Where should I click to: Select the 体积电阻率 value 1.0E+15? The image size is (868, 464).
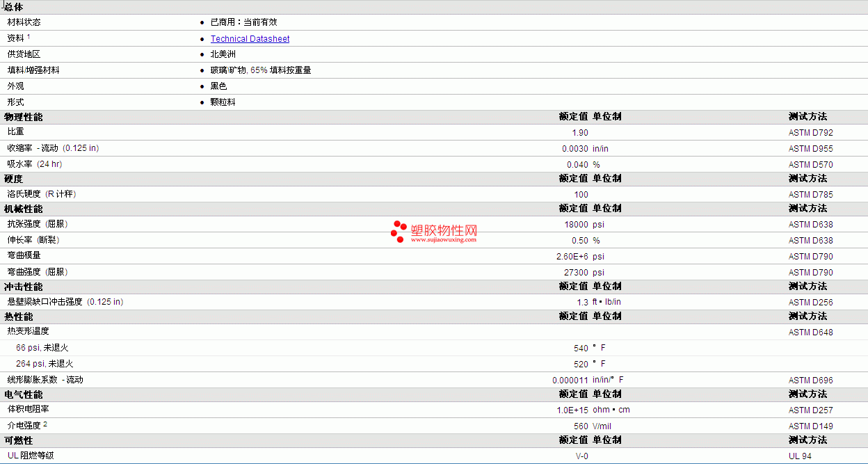point(572,410)
